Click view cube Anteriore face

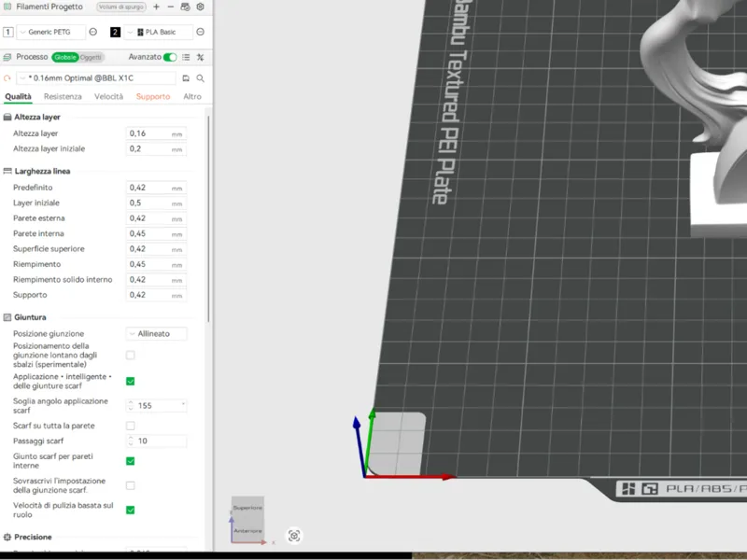[247, 530]
